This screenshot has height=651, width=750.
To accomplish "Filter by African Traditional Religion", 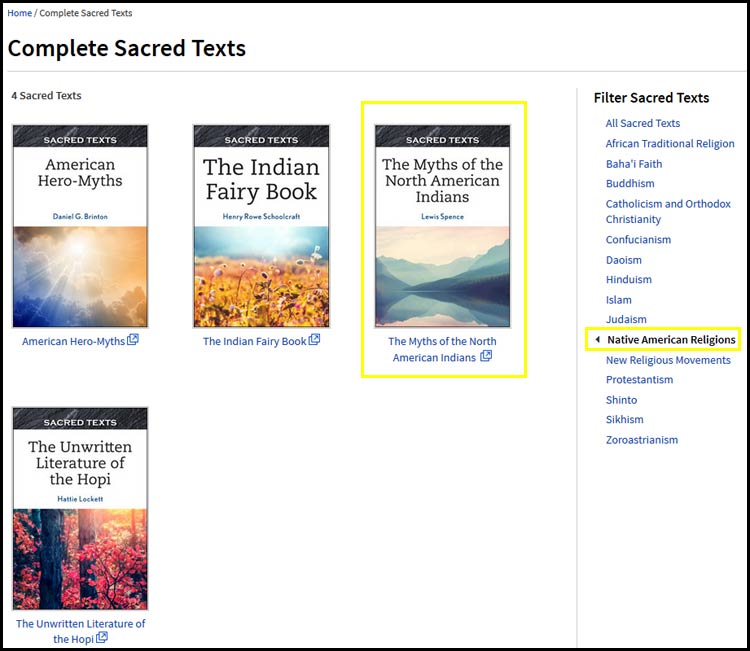I will click(x=670, y=143).
